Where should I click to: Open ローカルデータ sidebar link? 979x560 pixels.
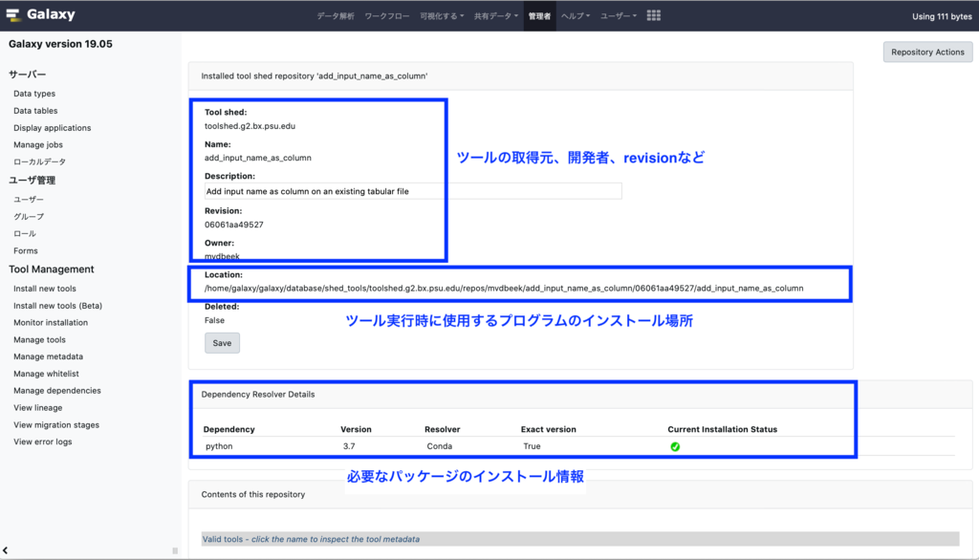39,162
